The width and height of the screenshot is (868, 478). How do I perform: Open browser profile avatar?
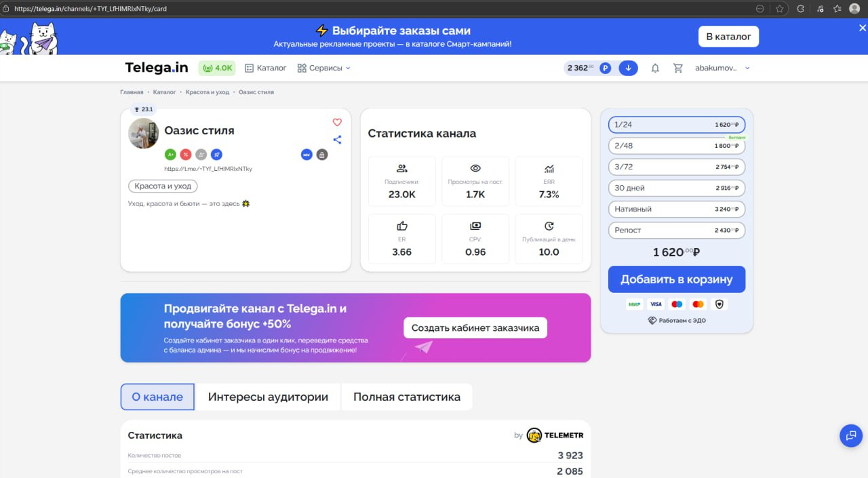pos(854,9)
